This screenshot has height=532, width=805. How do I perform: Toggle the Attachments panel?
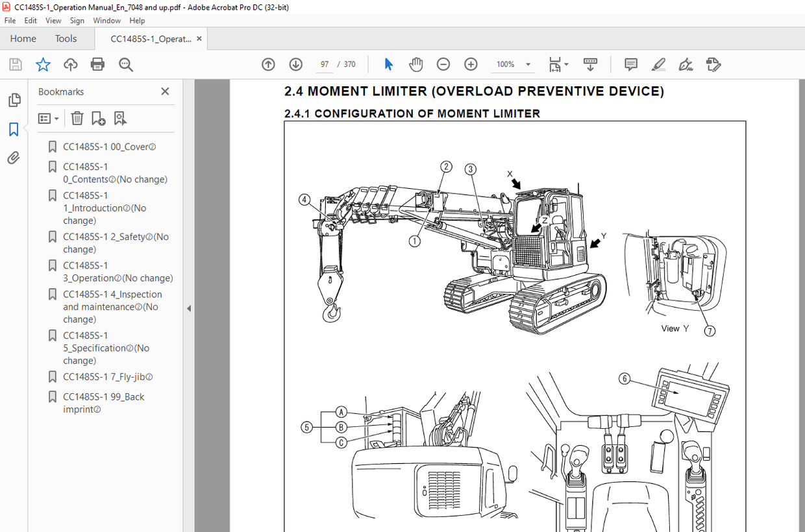[14, 158]
